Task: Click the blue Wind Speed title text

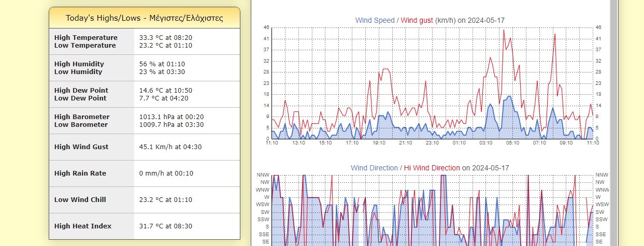Action: (375, 20)
